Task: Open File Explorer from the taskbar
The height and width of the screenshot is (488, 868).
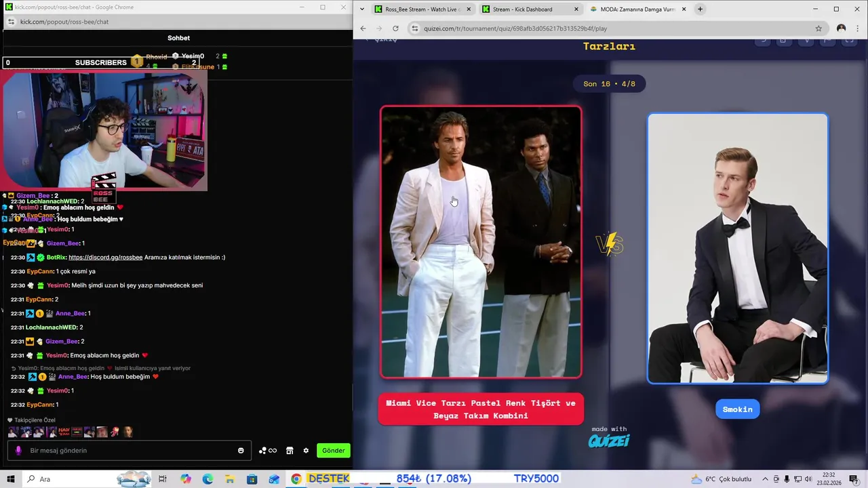Action: (230, 479)
